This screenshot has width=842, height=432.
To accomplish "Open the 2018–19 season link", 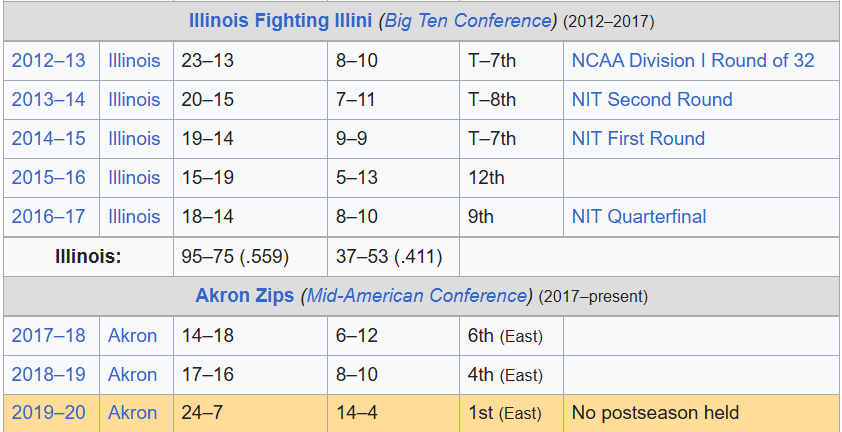I will pyautogui.click(x=48, y=374).
